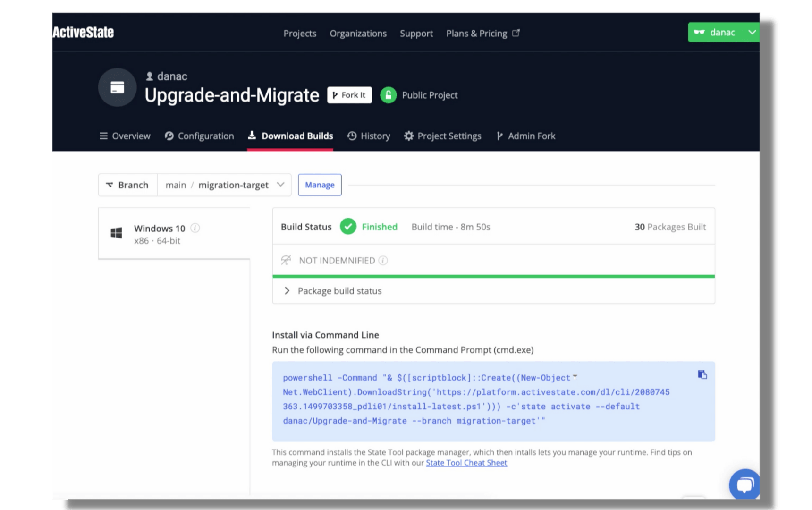Select the Download Builds tab
The width and height of the screenshot is (812, 510).
290,136
